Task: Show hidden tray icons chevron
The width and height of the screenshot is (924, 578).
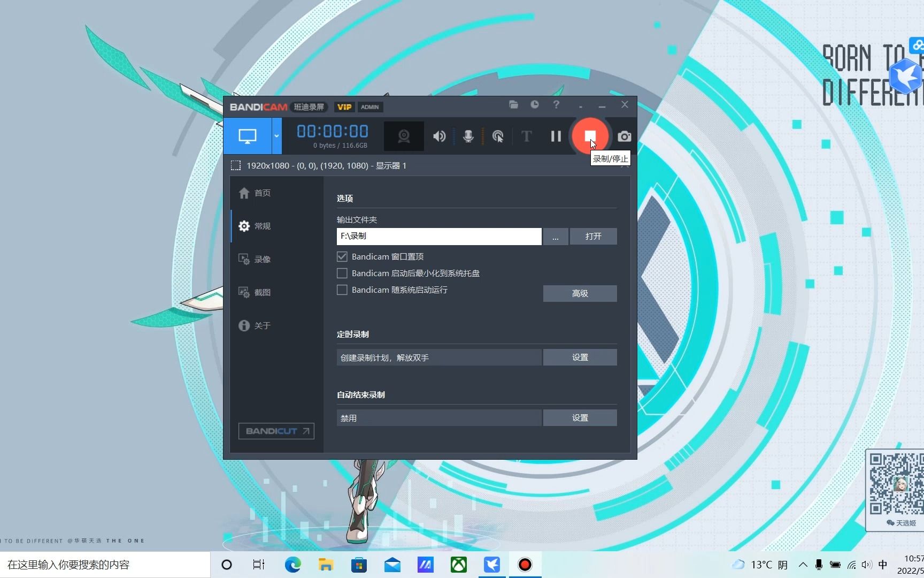Action: [x=803, y=565]
